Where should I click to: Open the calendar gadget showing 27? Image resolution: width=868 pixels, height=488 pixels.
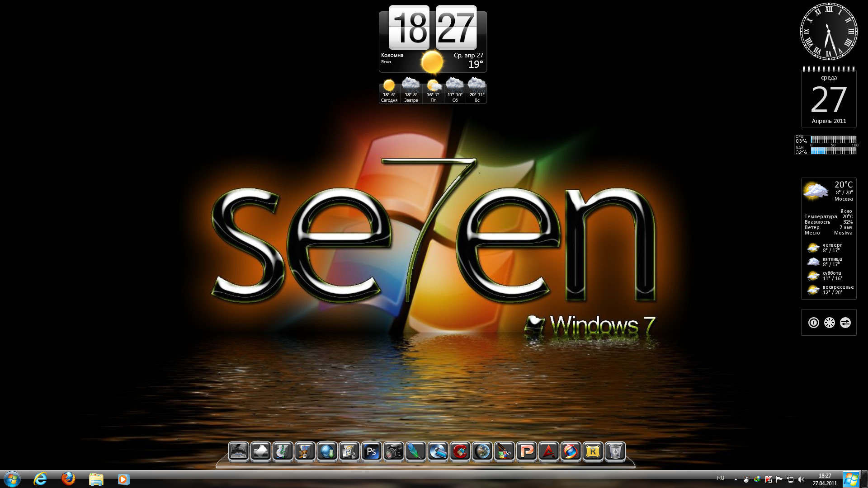click(829, 97)
